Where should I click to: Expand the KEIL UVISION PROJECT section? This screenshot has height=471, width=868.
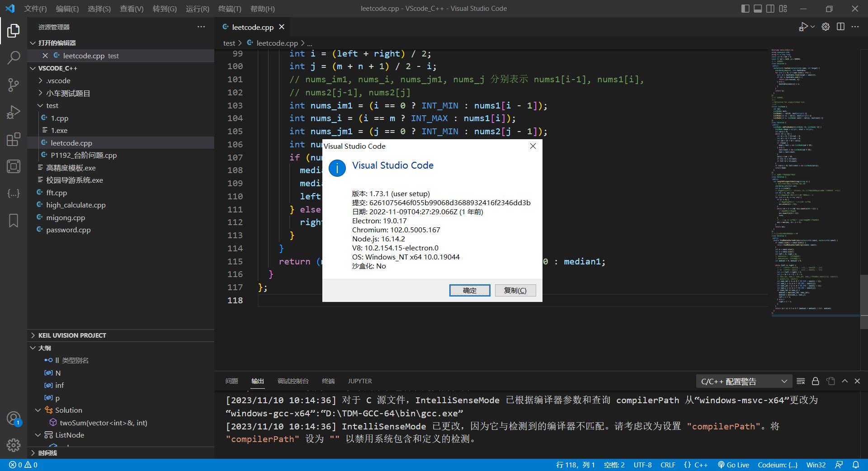pyautogui.click(x=72, y=335)
